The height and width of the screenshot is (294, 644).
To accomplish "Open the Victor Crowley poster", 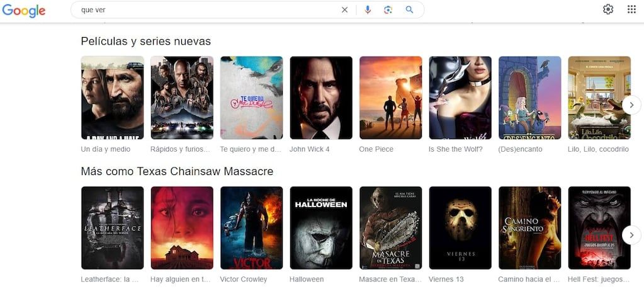I will (251, 228).
